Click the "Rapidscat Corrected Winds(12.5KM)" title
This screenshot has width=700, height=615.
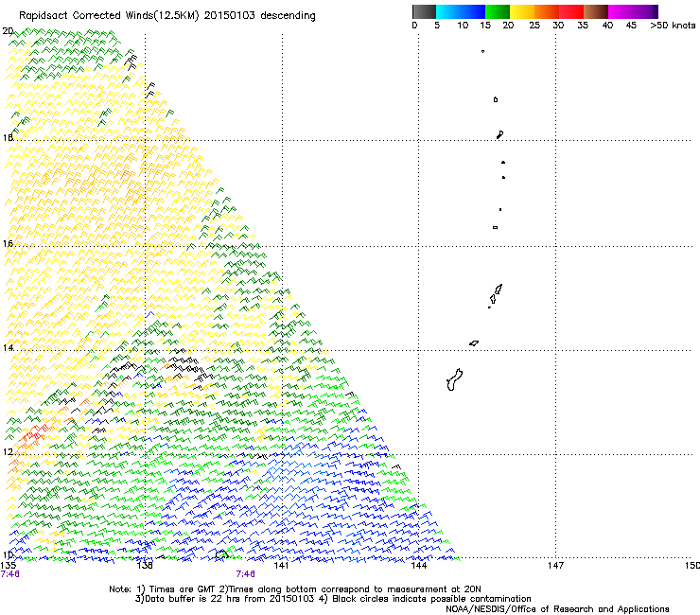pos(109,16)
